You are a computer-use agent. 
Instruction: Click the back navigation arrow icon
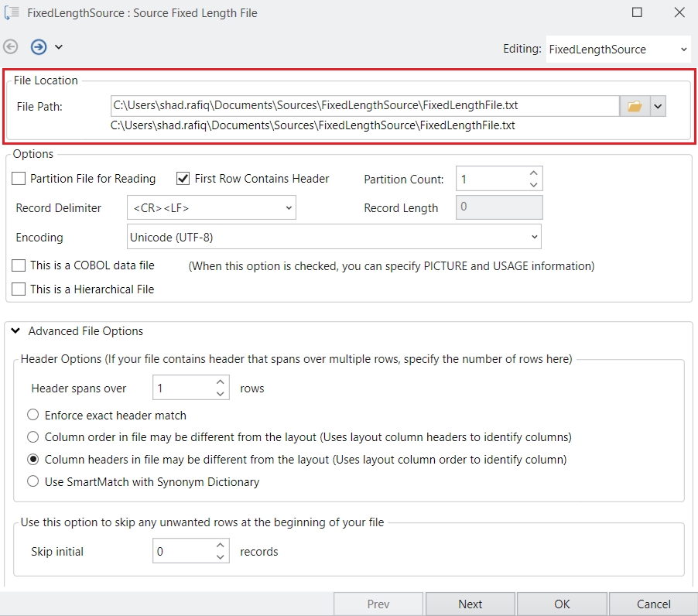(x=11, y=47)
